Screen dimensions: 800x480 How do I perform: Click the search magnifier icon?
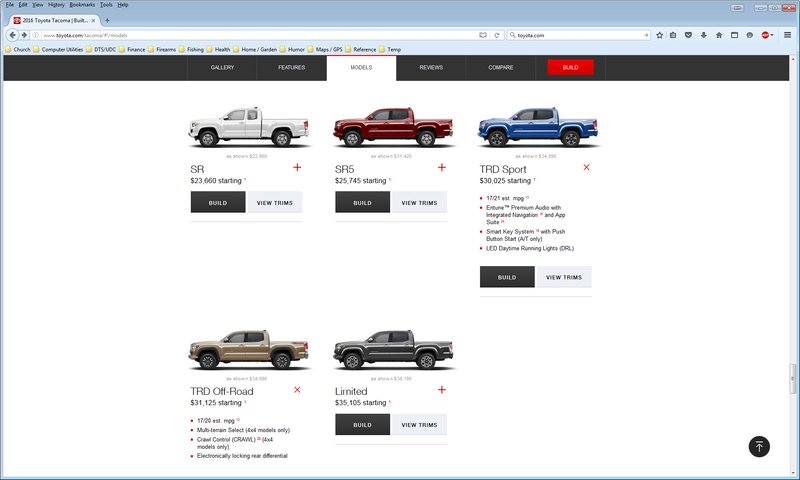coord(512,35)
